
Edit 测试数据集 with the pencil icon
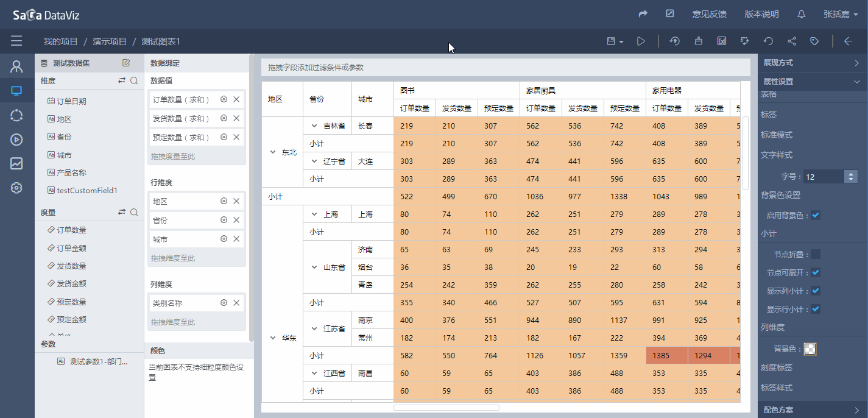coord(126,63)
